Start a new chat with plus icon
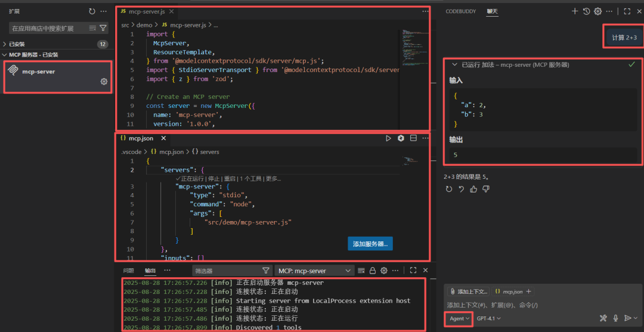This screenshot has width=644, height=332. coord(575,11)
